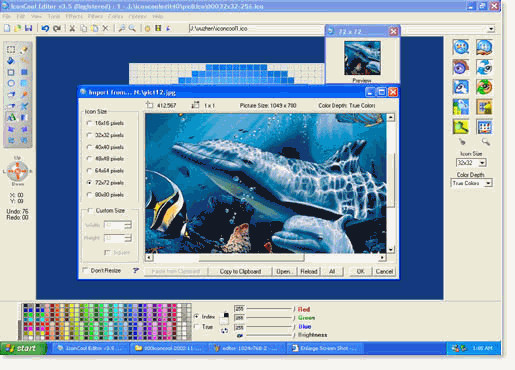
Task: Choose the text tool with letter A
Action: pyautogui.click(x=11, y=117)
